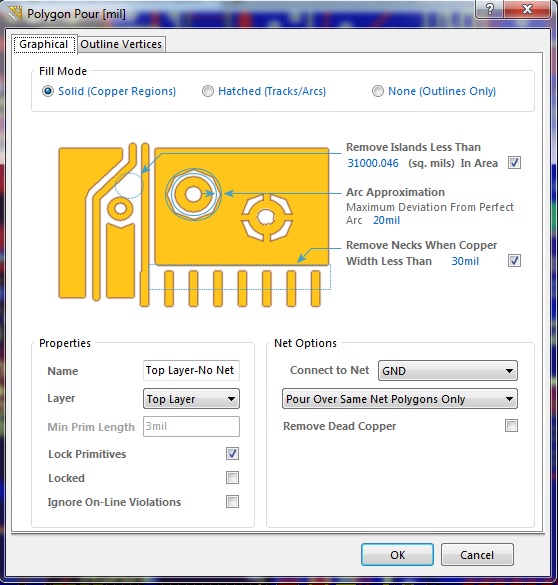
Task: Click the Cancel button
Action: [477, 555]
